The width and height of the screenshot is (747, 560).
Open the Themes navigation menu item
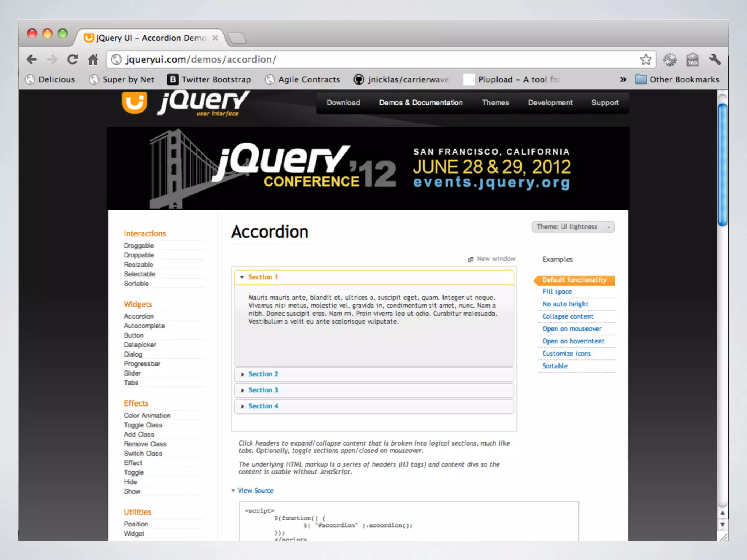495,103
